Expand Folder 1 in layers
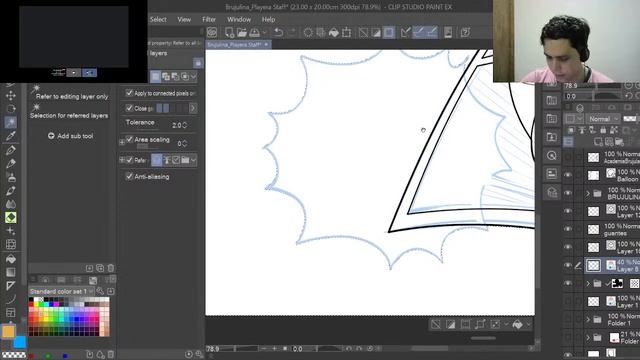Screen dimensions: 640x360 pyautogui.click(x=588, y=320)
